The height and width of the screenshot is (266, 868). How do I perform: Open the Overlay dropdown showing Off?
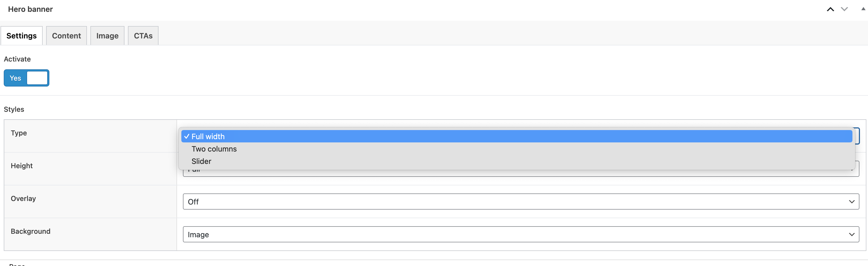[521, 202]
